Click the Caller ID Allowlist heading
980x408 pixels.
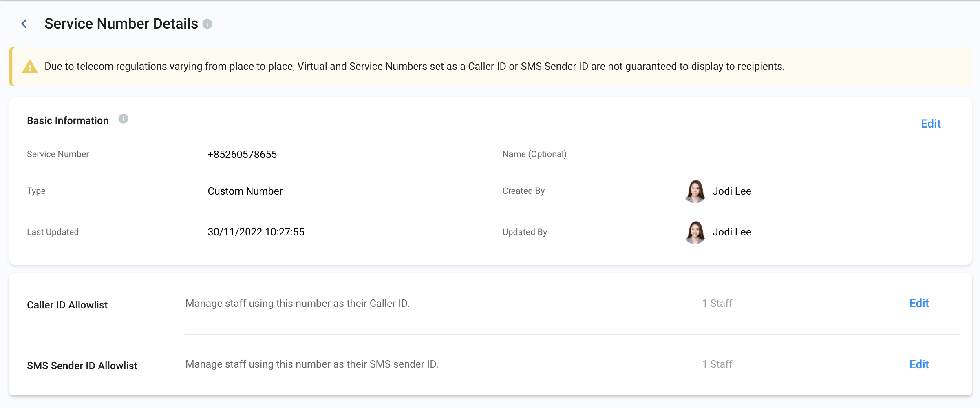(x=67, y=305)
